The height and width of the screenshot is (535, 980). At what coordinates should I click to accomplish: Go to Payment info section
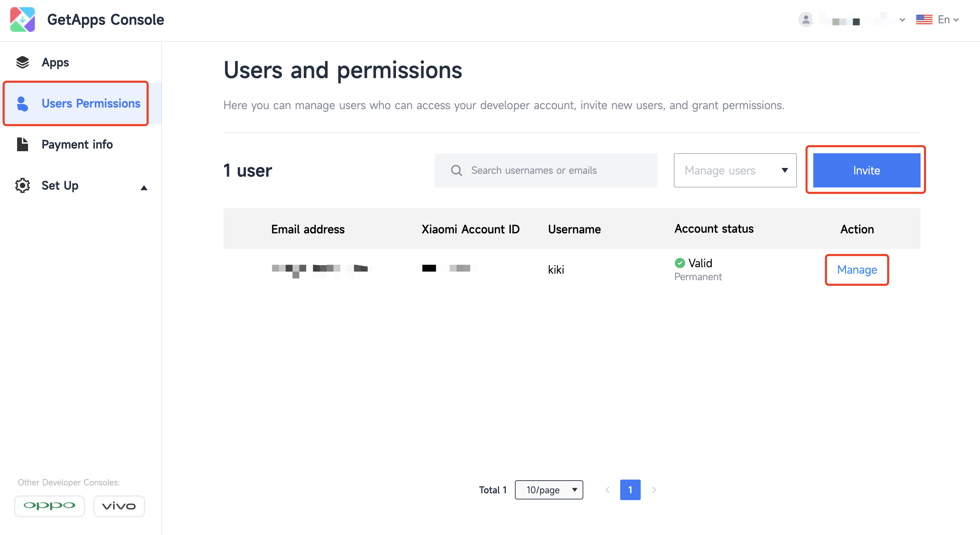point(77,144)
